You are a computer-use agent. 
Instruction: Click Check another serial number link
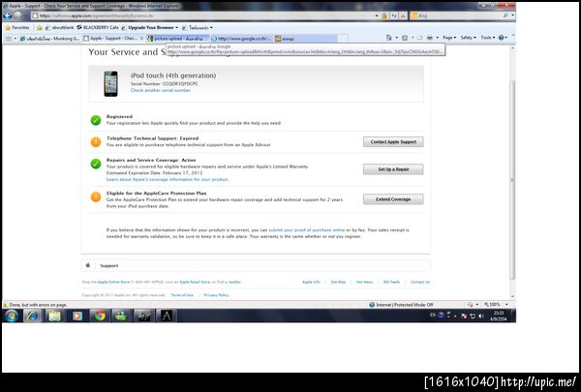(161, 90)
